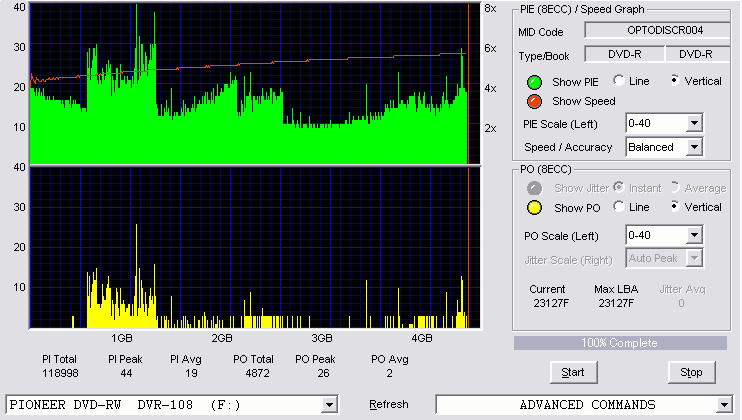The width and height of the screenshot is (742, 420).
Task: Toggle the green Show PIE indicator
Action: 534,82
